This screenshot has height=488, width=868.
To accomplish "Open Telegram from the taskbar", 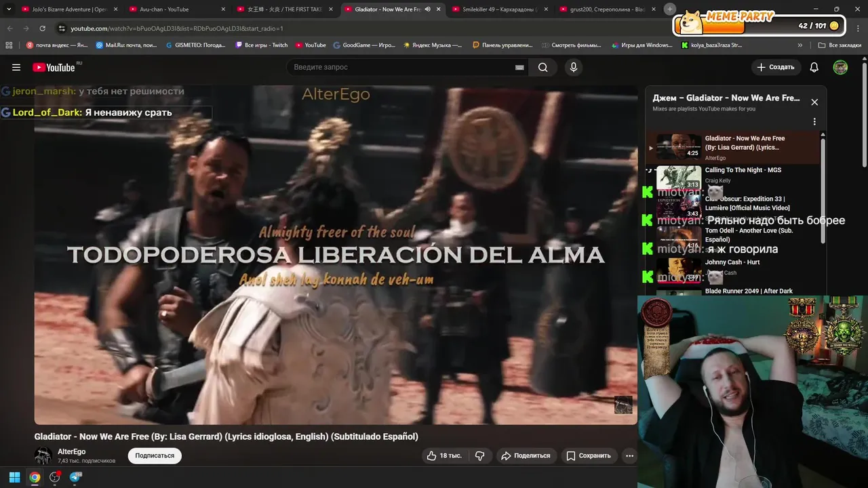I will 75,477.
